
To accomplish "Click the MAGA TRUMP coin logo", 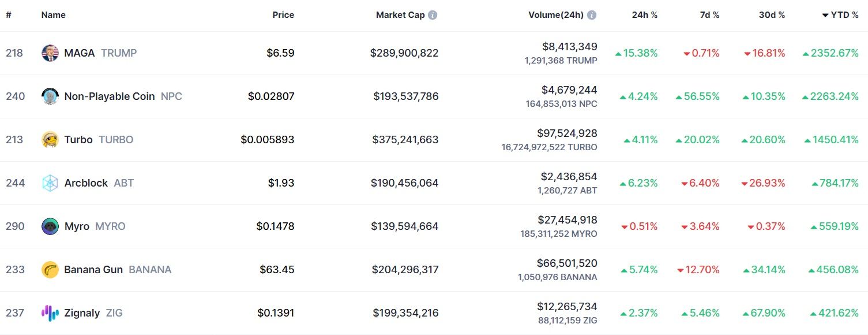I will pos(50,53).
